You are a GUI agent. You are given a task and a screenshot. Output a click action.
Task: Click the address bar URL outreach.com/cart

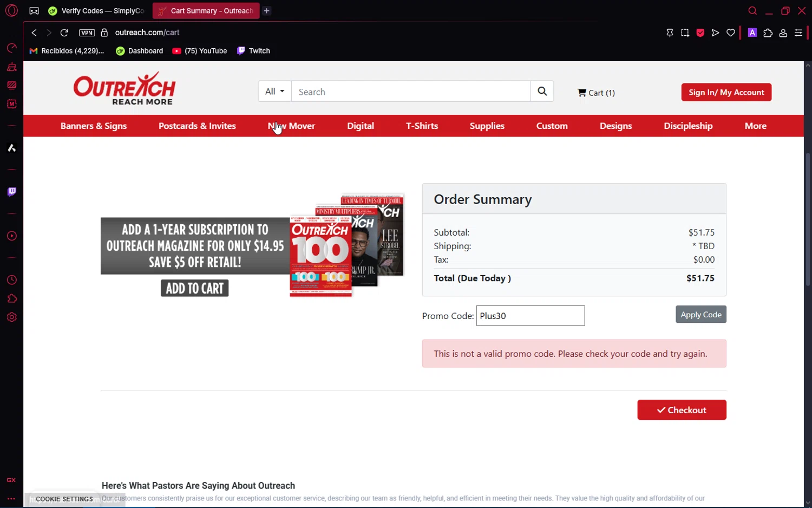(x=147, y=32)
